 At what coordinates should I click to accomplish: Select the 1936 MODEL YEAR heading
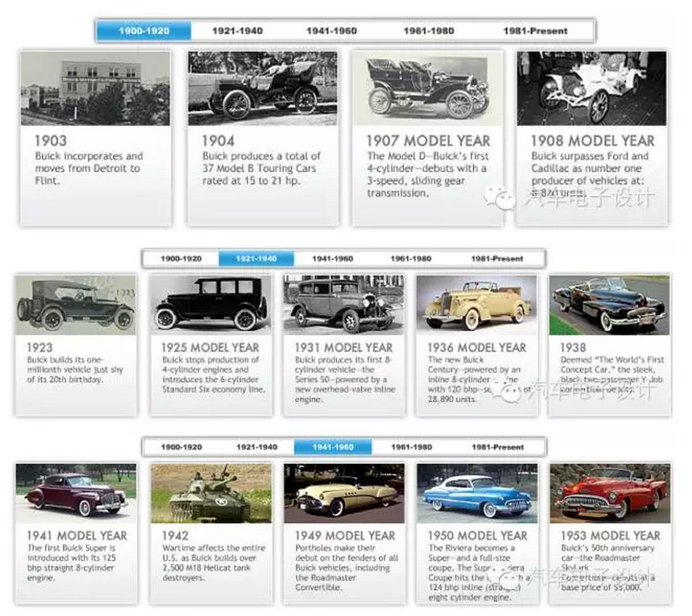(477, 347)
